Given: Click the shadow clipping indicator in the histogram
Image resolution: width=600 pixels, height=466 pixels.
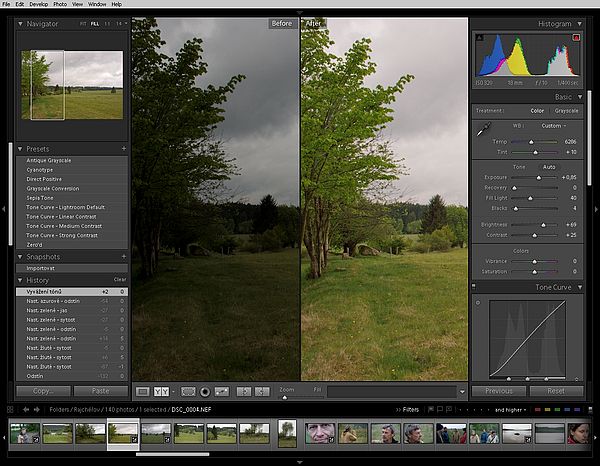Looking at the screenshot, I should (480, 38).
